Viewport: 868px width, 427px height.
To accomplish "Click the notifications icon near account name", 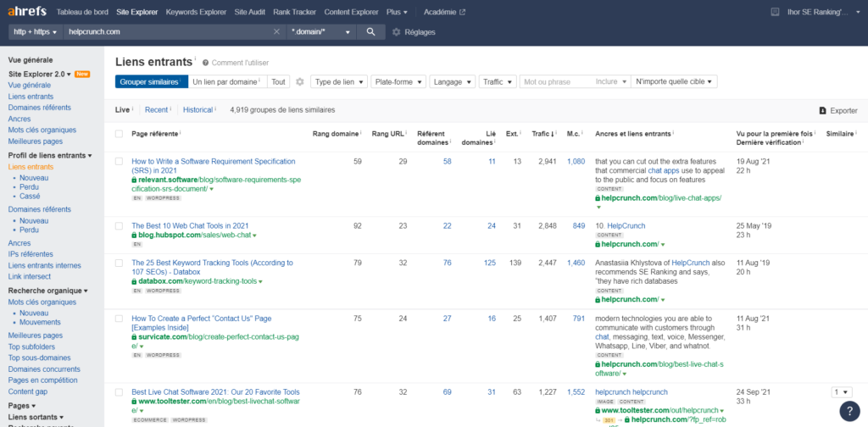I will [775, 12].
